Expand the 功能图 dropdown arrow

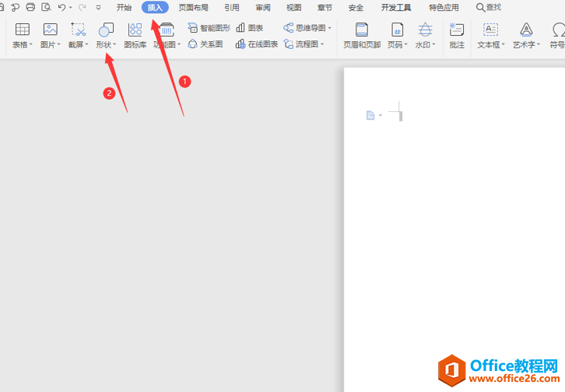point(179,44)
